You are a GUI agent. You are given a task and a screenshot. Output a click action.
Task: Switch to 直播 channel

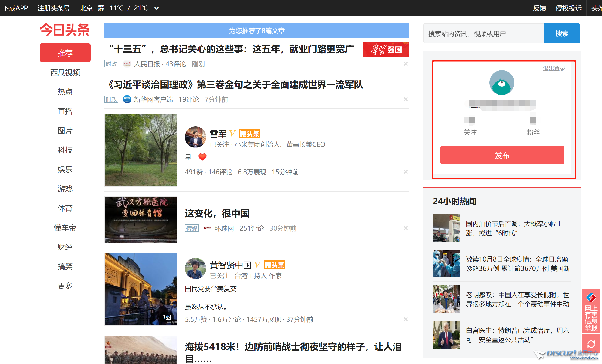tap(65, 111)
